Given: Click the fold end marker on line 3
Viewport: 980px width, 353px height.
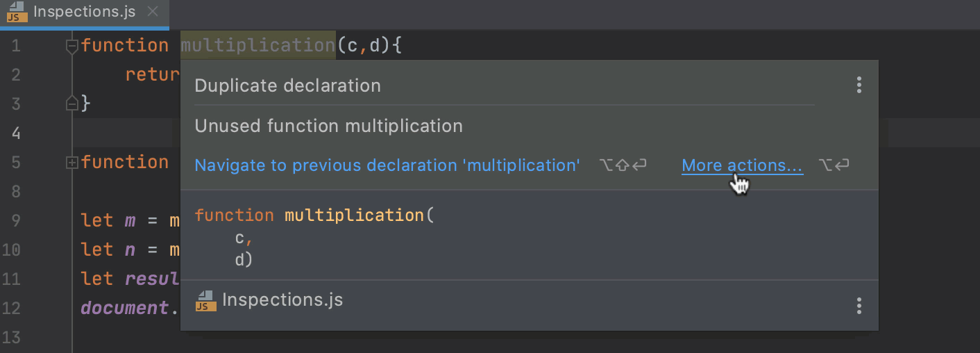Looking at the screenshot, I should coord(71,104).
